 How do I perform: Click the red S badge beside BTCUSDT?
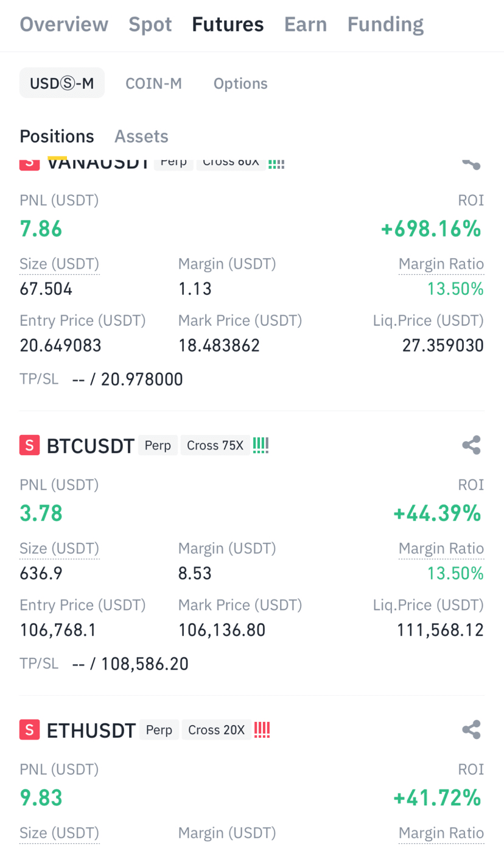point(29,445)
